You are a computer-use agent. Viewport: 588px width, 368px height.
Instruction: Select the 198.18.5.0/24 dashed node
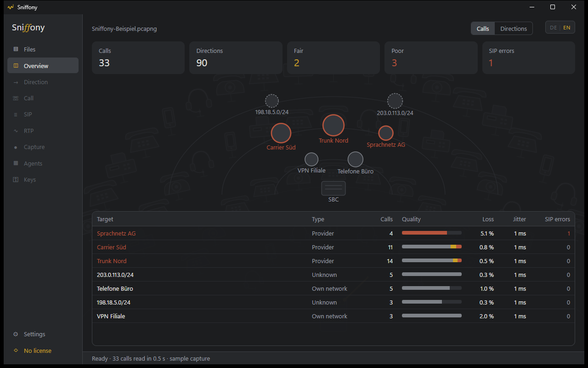tap(272, 101)
